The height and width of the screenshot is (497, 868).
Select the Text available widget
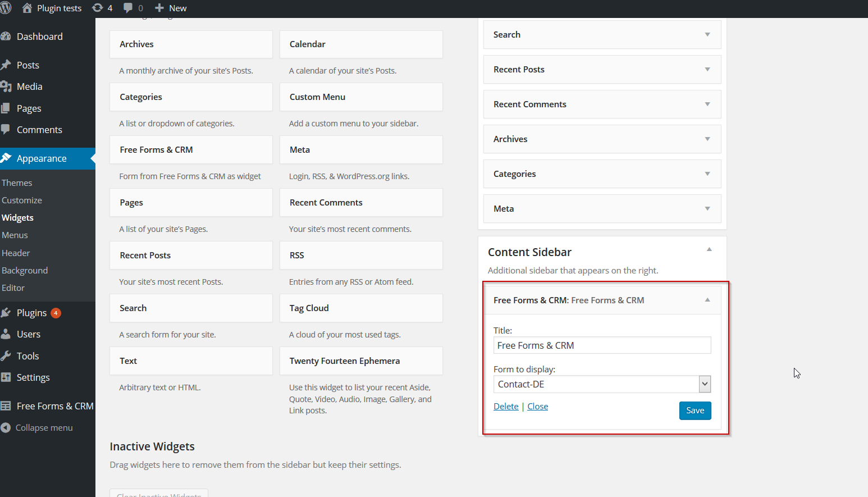click(x=191, y=361)
